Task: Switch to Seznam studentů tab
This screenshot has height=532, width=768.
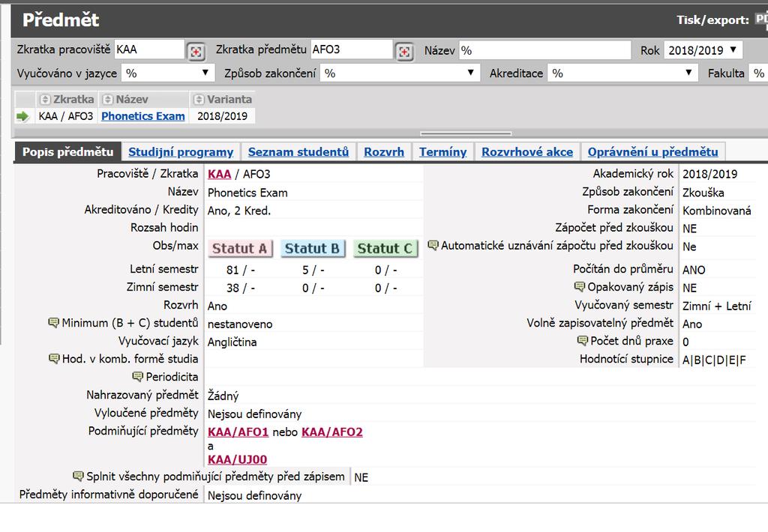Action: click(x=298, y=151)
